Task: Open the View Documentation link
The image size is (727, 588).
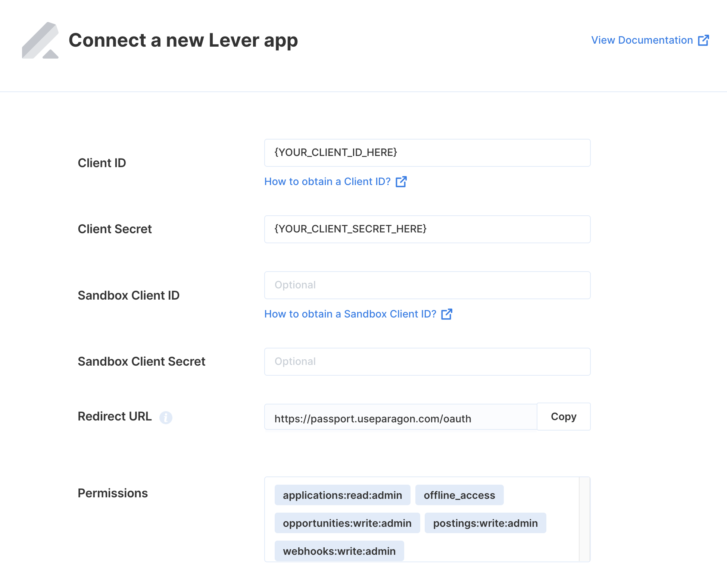Action: [650, 40]
